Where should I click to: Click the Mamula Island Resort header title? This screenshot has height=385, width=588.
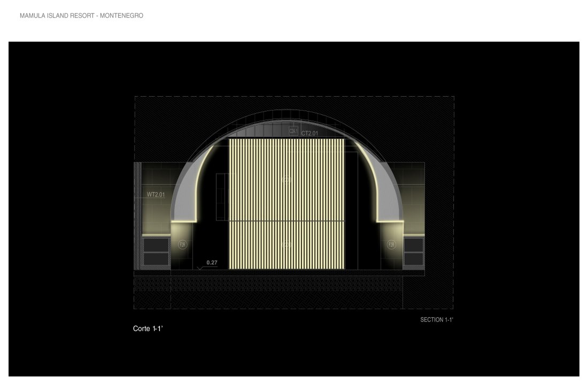point(81,16)
